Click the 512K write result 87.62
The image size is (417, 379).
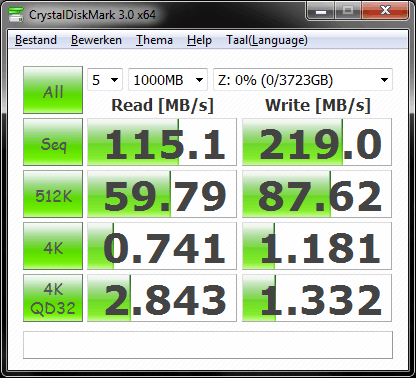point(317,194)
